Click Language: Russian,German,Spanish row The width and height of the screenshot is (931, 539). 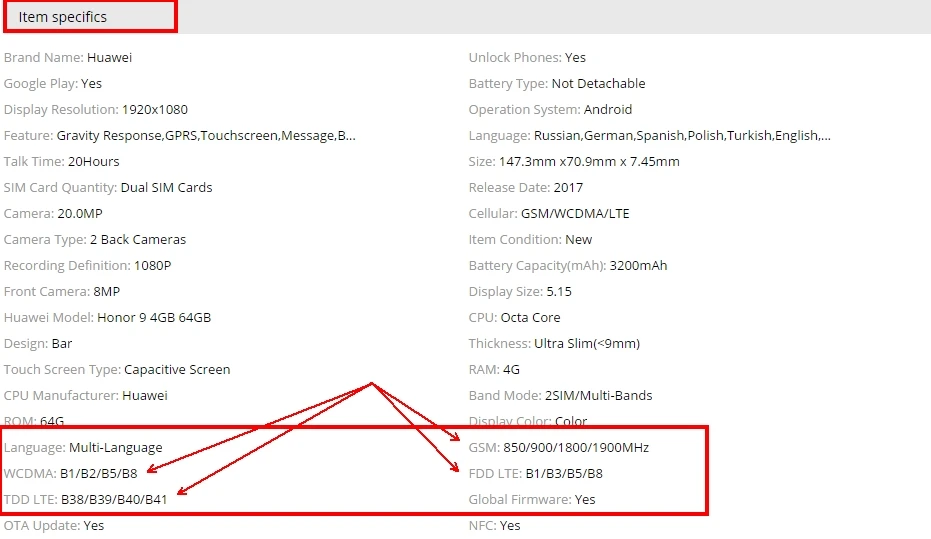[x=650, y=136]
